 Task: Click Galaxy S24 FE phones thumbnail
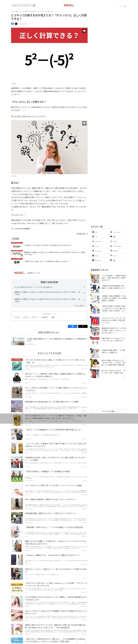17,560
